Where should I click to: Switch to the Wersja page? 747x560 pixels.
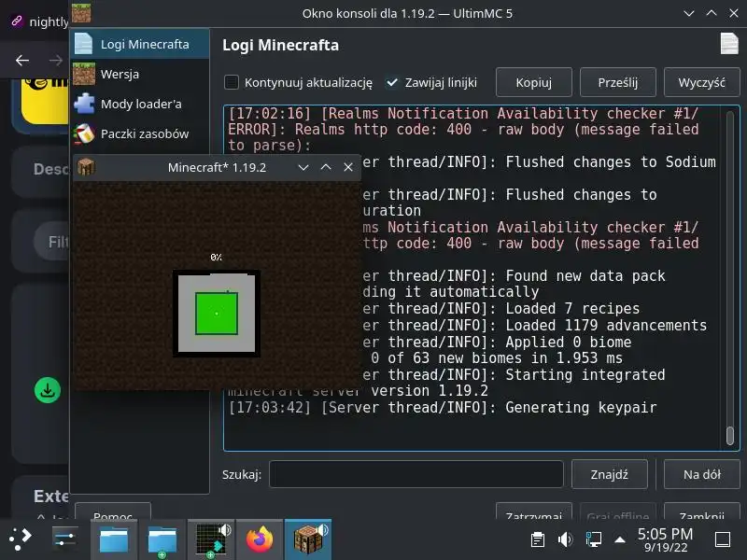[139, 75]
